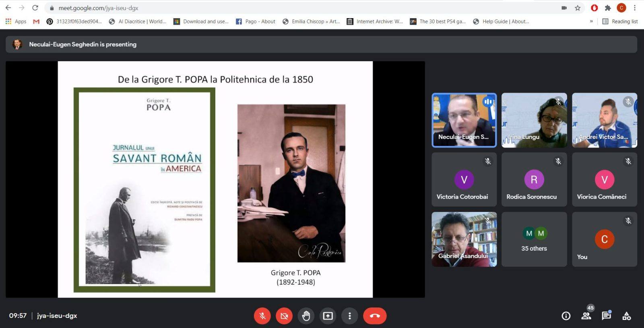Click speaking indicator on Neculai-Eugen tile

tap(488, 102)
